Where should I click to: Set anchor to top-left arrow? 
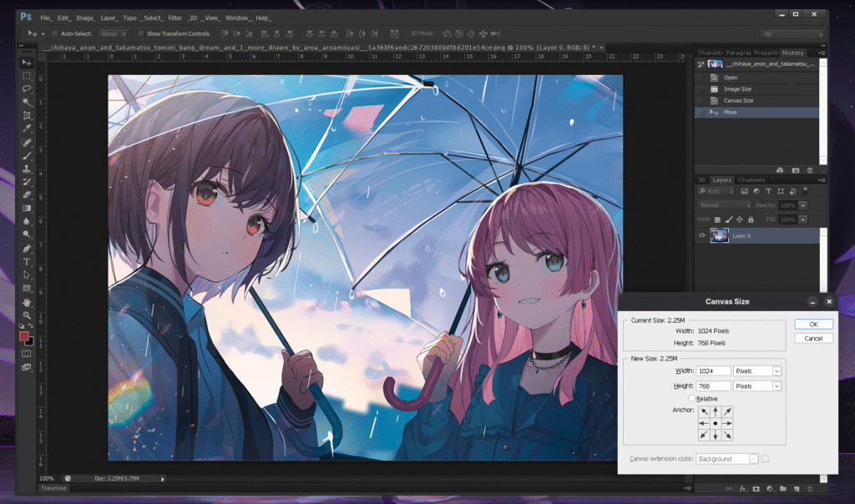pos(704,411)
